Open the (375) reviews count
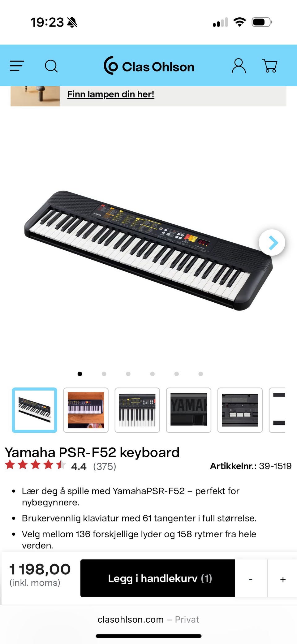The height and width of the screenshot is (644, 297). pos(105,466)
